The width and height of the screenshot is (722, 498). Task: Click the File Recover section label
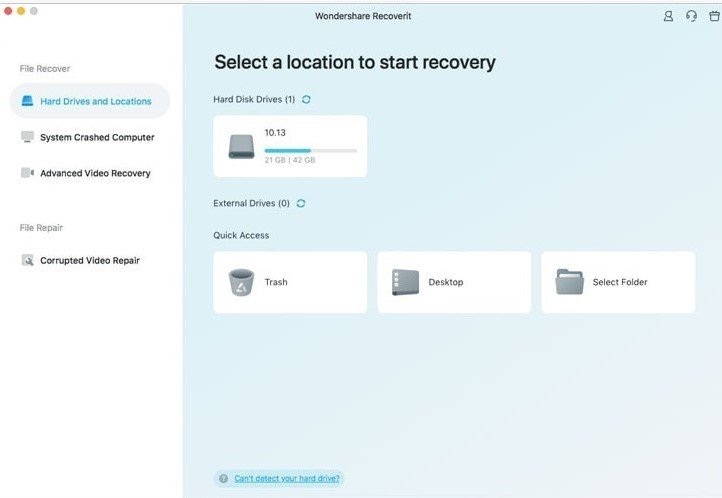pyautogui.click(x=45, y=69)
